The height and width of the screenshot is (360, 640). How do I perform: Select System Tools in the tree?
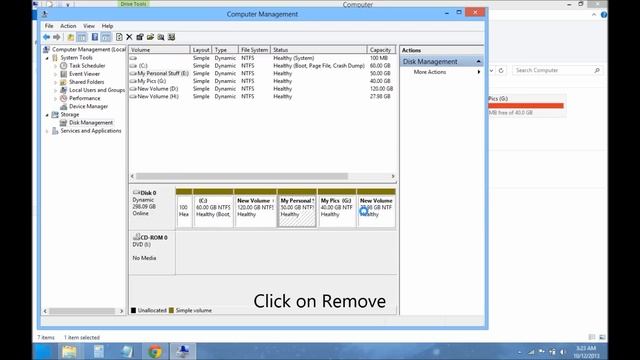(x=76, y=58)
